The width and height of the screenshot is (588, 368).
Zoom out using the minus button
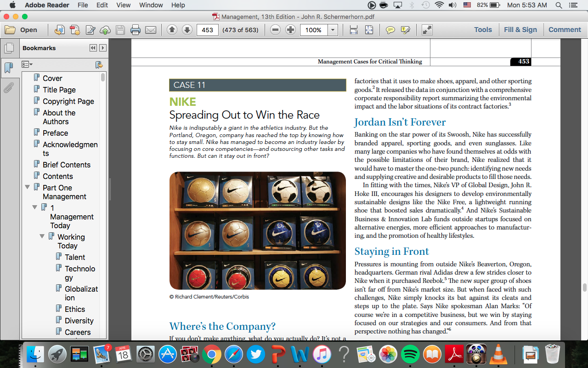(x=275, y=30)
